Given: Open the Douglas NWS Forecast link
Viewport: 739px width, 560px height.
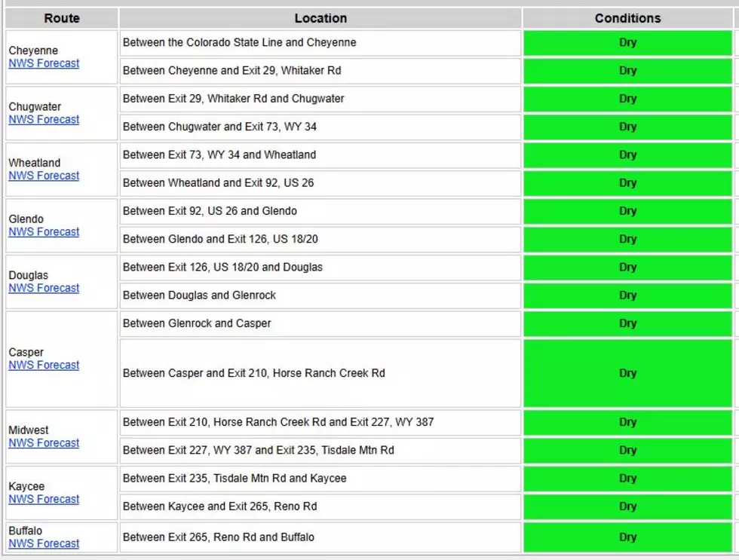Looking at the screenshot, I should point(44,288).
